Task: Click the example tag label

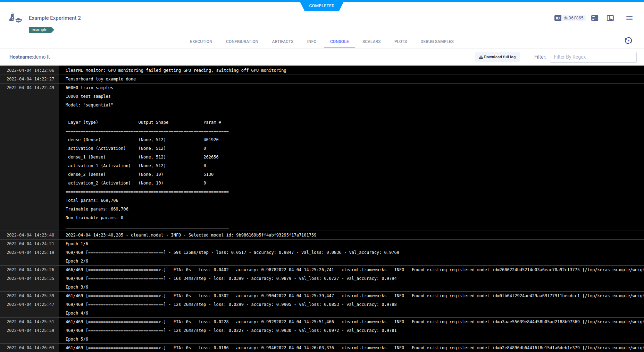Action: (x=40, y=30)
